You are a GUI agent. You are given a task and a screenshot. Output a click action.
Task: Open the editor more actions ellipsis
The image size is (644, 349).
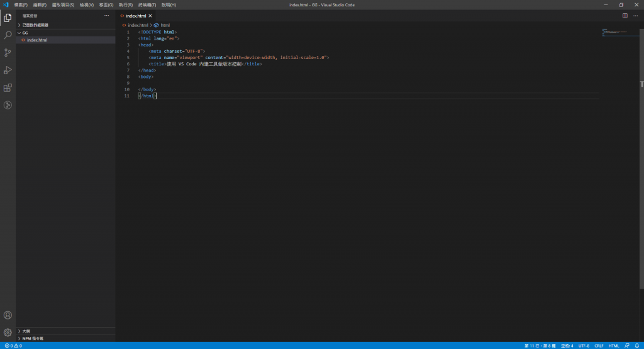(x=635, y=16)
